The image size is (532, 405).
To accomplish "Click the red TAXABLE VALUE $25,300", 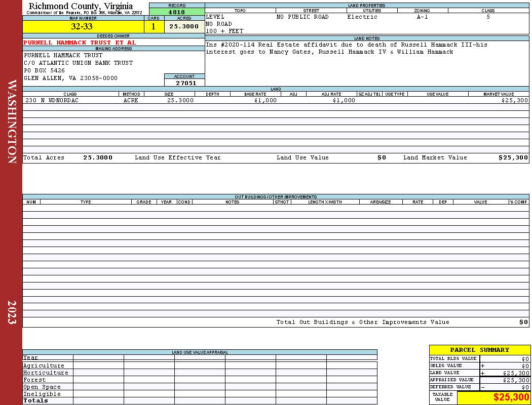I will click(x=511, y=397).
